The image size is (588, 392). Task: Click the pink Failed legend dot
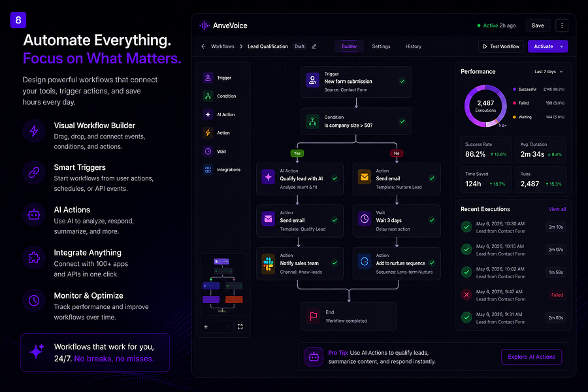514,103
